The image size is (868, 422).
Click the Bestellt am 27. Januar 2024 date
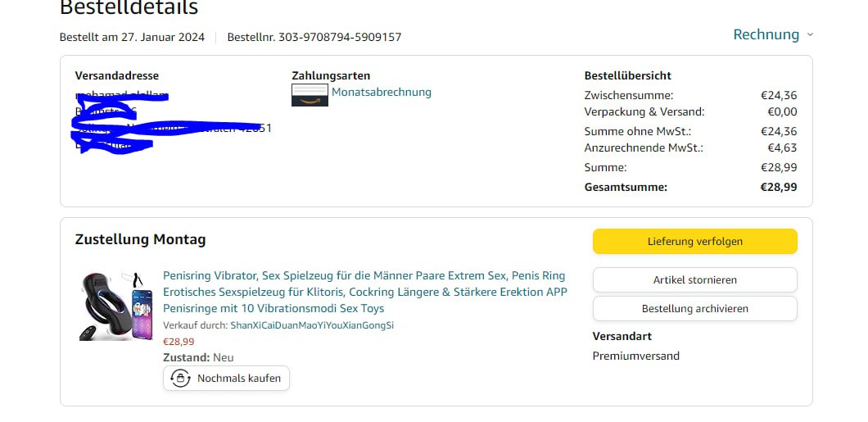133,37
